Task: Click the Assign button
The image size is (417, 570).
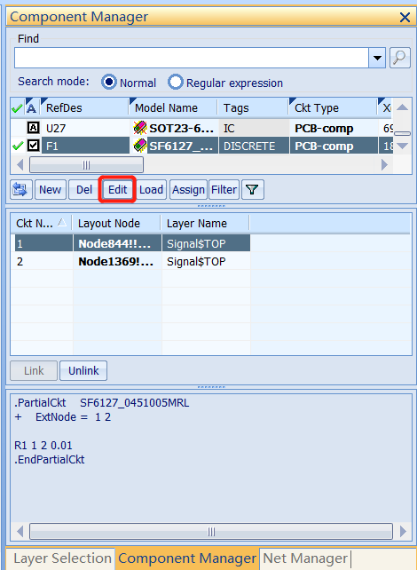Action: click(188, 189)
